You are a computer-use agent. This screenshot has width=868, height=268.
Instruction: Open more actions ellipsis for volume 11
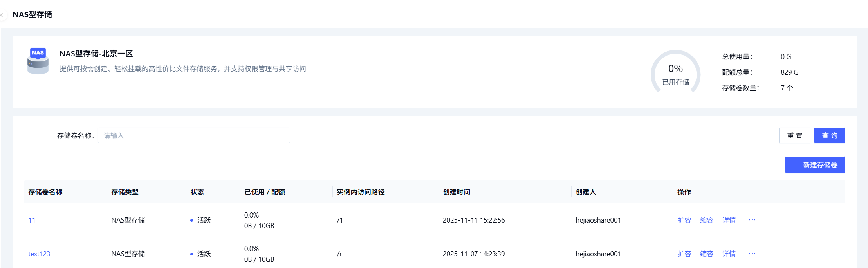click(752, 220)
